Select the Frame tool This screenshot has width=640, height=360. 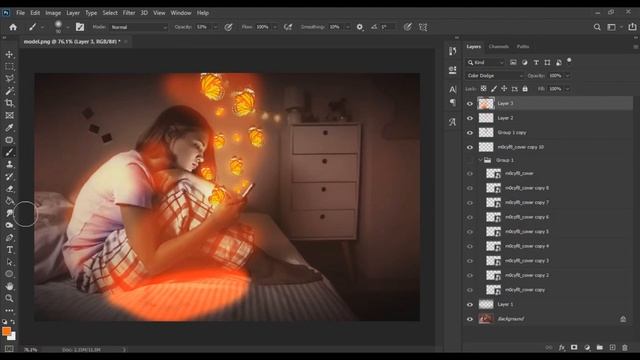click(x=9, y=115)
